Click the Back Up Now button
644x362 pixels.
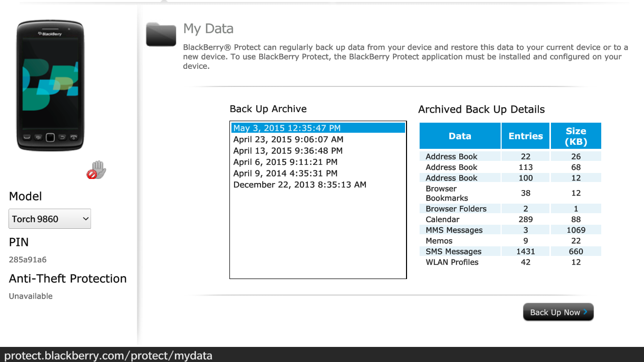tap(558, 312)
